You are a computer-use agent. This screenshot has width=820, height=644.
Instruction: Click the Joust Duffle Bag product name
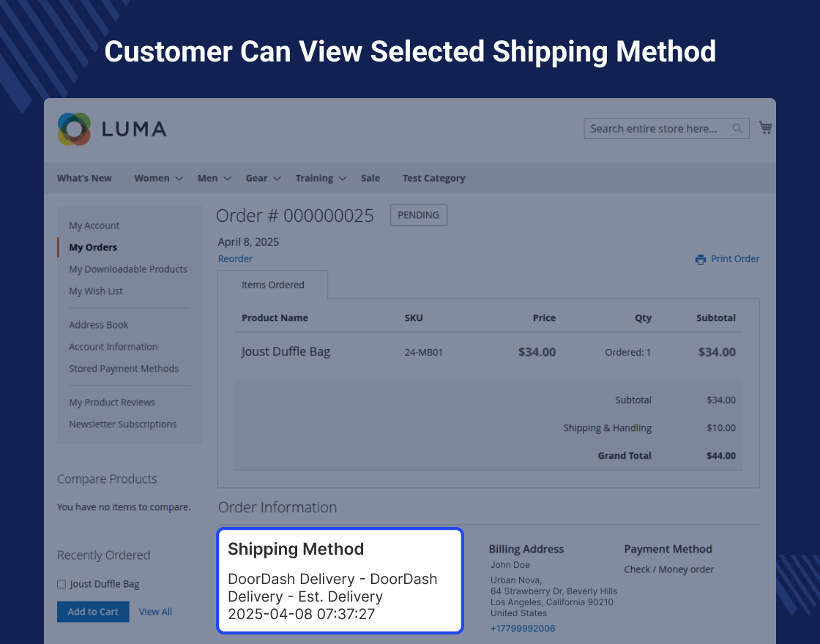click(x=286, y=352)
